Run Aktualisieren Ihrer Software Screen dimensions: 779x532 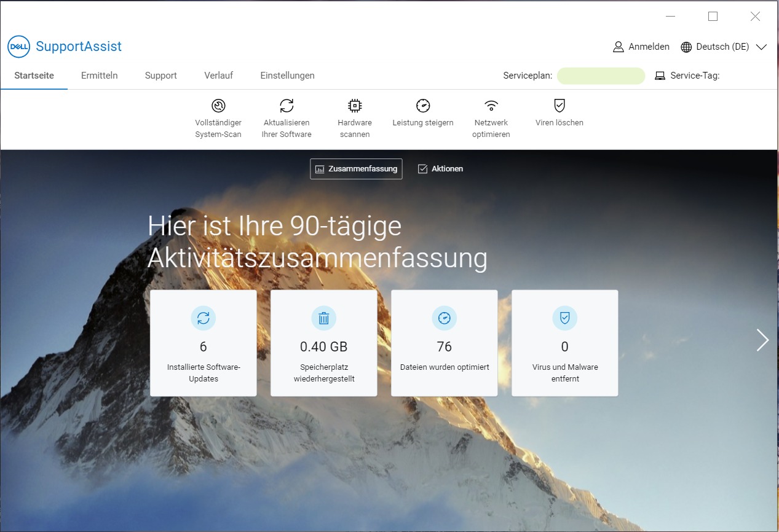(286, 117)
